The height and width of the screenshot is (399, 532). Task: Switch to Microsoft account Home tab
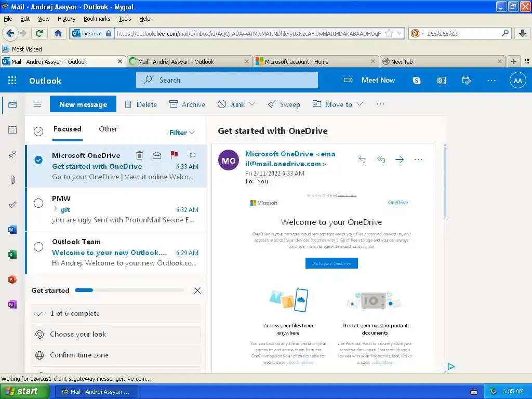[315, 61]
